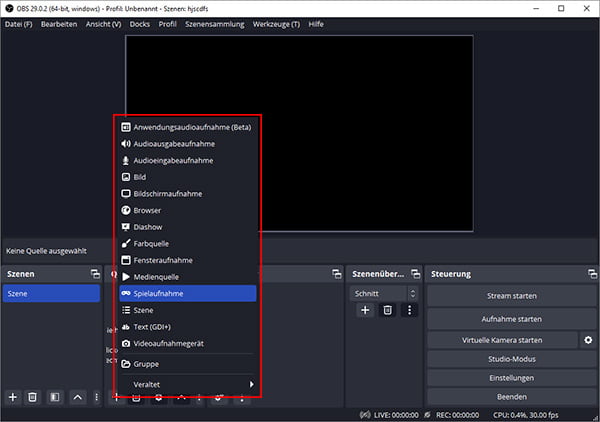Screen dimensions: 600x422
Task: Expand the Veraltet submenu
Action: pos(188,384)
